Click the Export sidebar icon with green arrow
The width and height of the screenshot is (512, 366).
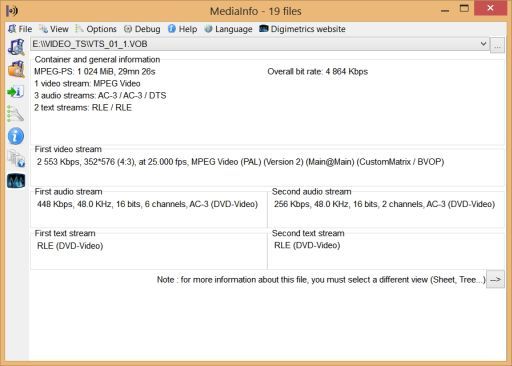pyautogui.click(x=15, y=92)
